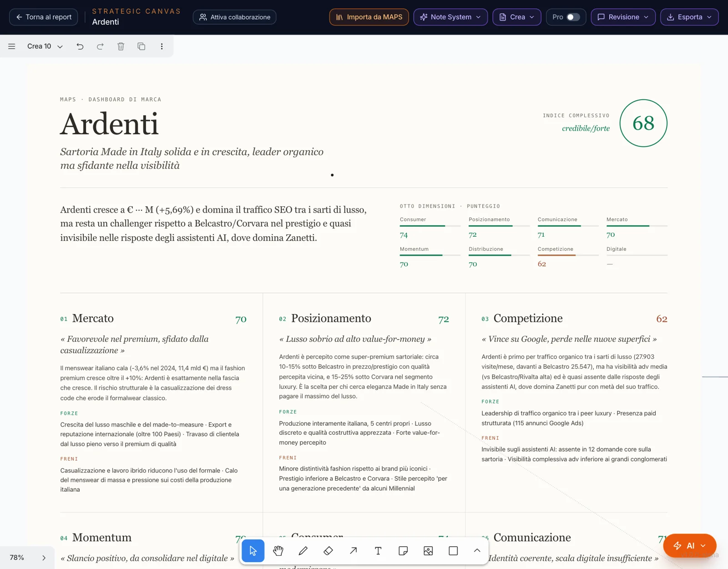The height and width of the screenshot is (569, 728).
Task: Click the credibile/forte label
Action: coord(586,128)
